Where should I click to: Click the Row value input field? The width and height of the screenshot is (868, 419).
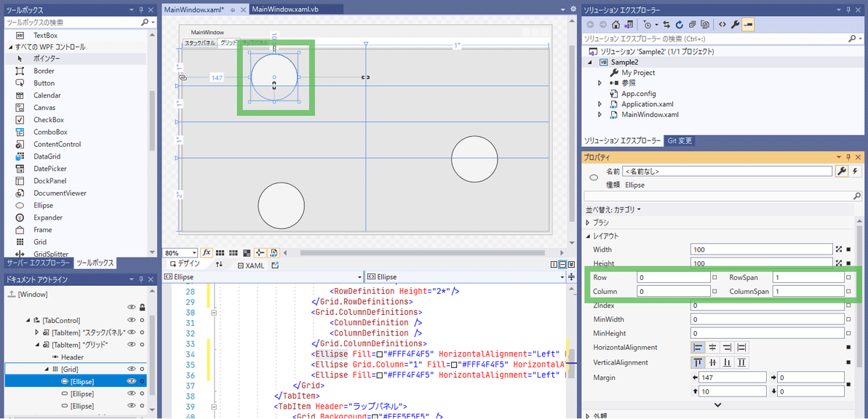point(673,277)
